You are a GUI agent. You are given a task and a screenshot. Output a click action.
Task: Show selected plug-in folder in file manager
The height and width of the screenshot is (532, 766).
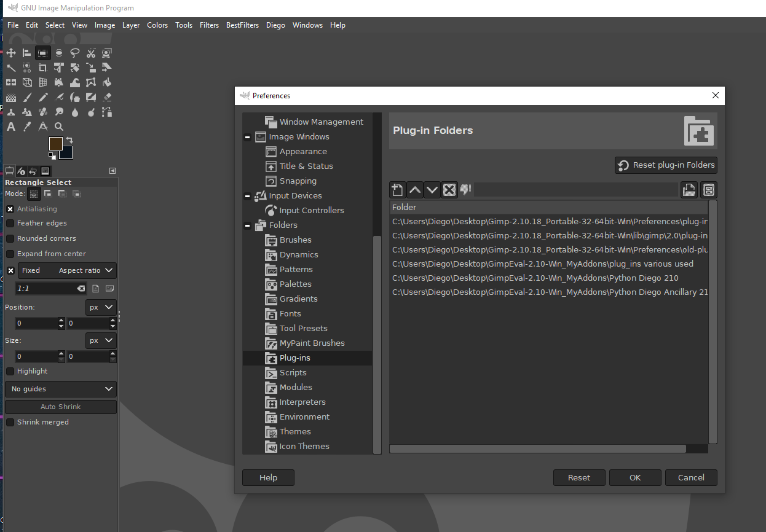click(x=709, y=190)
